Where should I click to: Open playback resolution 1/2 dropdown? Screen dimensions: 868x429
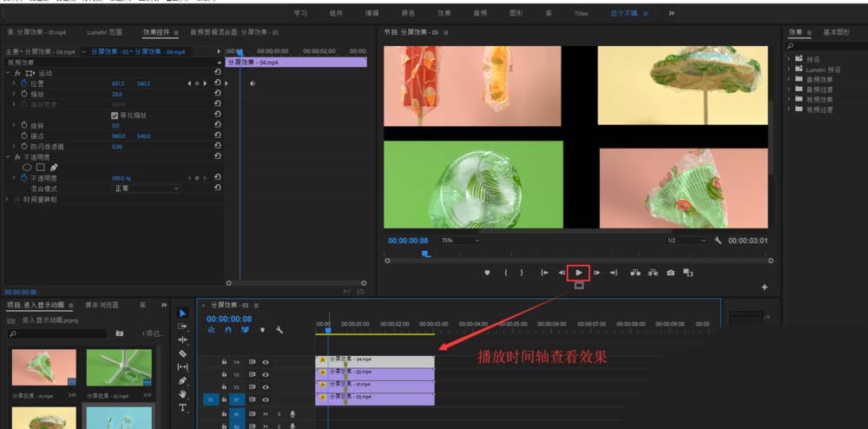pos(687,241)
